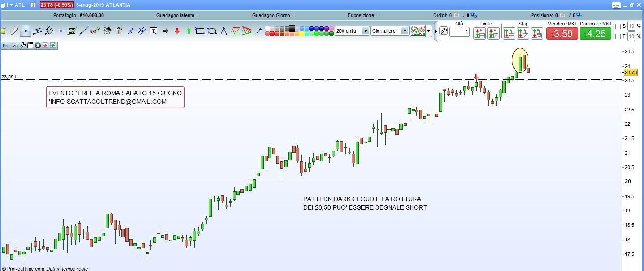Click the PATTERN DARK CLOUD annotation text
This screenshot has height=271, width=644.
[365, 203]
